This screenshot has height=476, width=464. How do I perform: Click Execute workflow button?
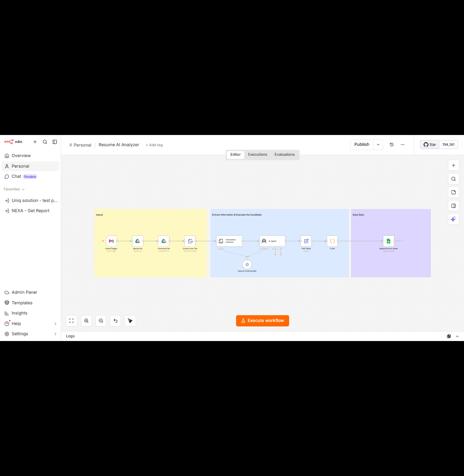click(x=263, y=321)
